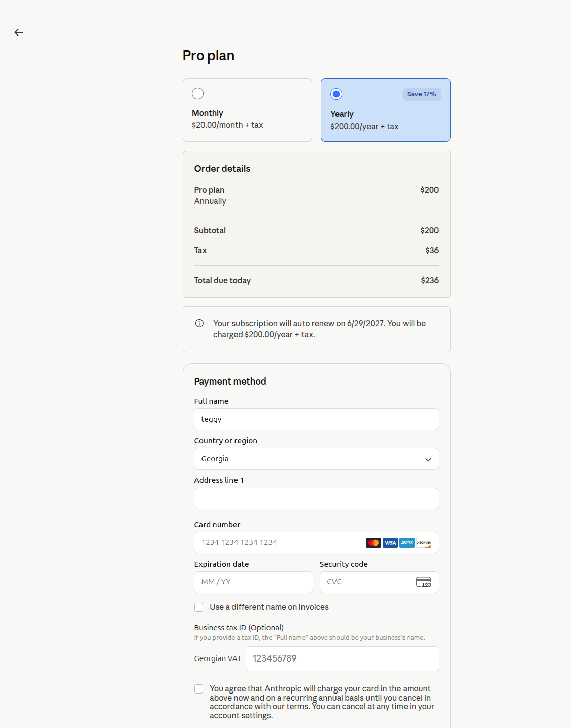The height and width of the screenshot is (728, 571).
Task: Click the Yearly $200.00/year + tax price
Action: 364,127
